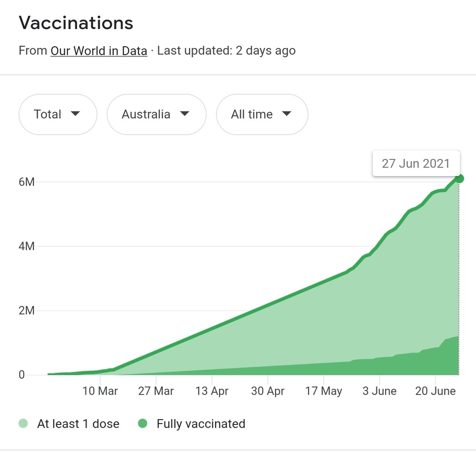Click the 17 May axis date label

(x=324, y=391)
